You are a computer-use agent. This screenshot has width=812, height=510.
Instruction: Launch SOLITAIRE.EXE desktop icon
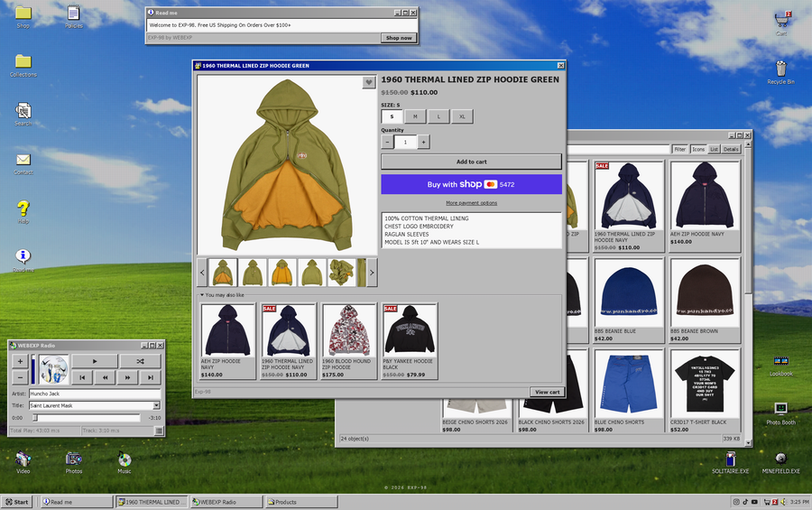pyautogui.click(x=730, y=462)
